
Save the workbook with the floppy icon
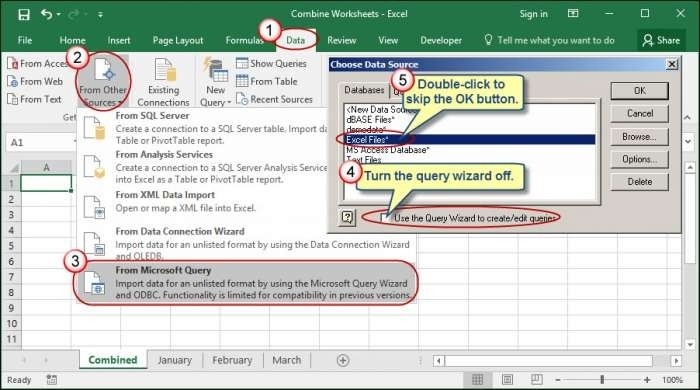(x=24, y=14)
